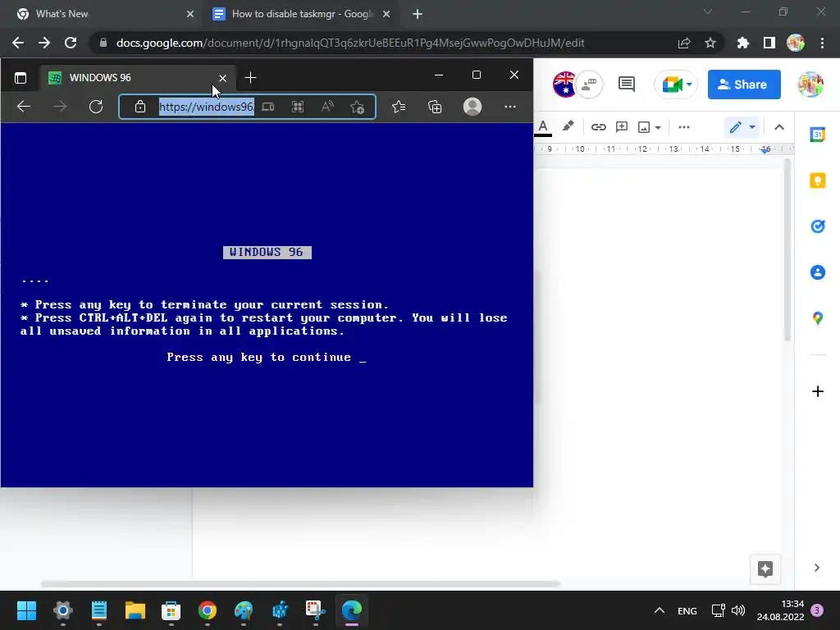Open insert image dropdown in Docs

(x=649, y=127)
